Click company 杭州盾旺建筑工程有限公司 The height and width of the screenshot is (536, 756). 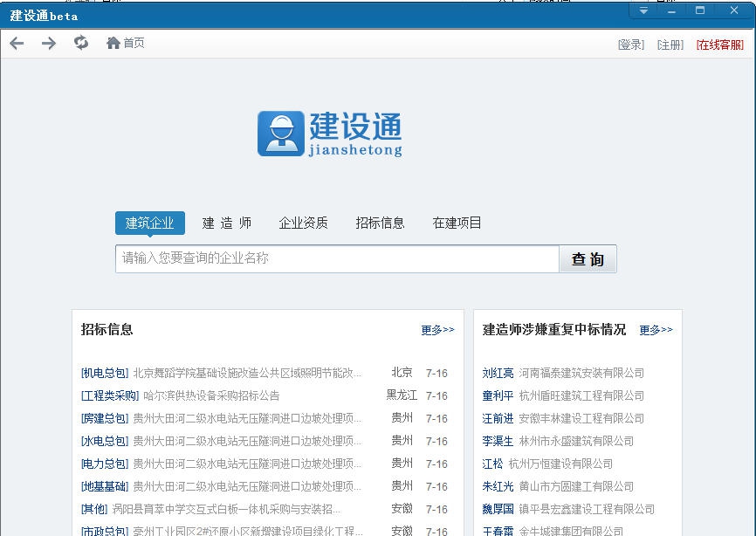coord(581,395)
